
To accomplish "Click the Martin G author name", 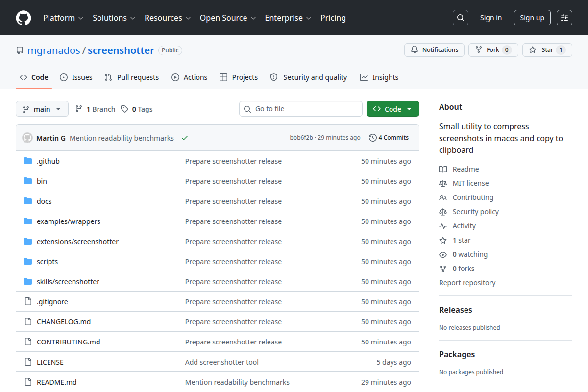I will [51, 138].
